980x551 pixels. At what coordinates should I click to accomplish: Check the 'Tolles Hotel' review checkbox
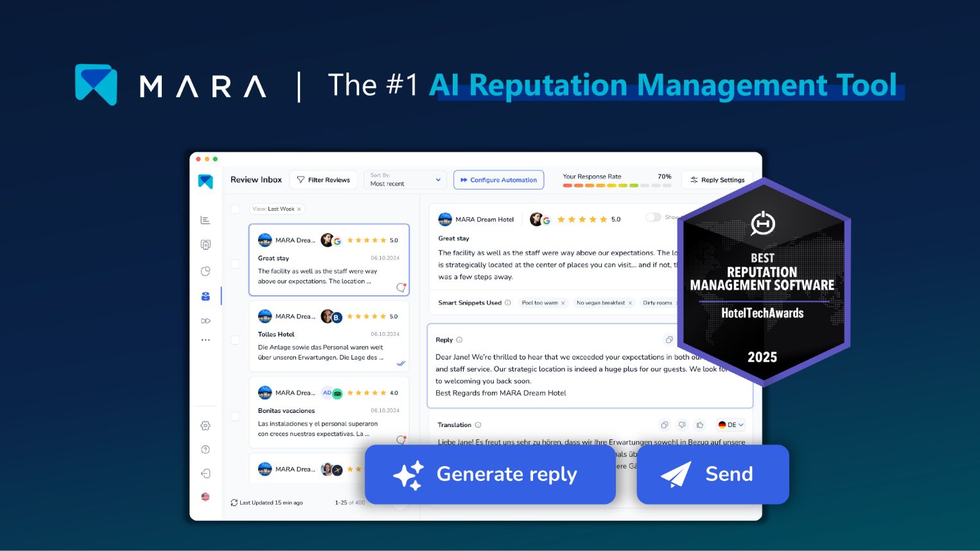point(235,340)
